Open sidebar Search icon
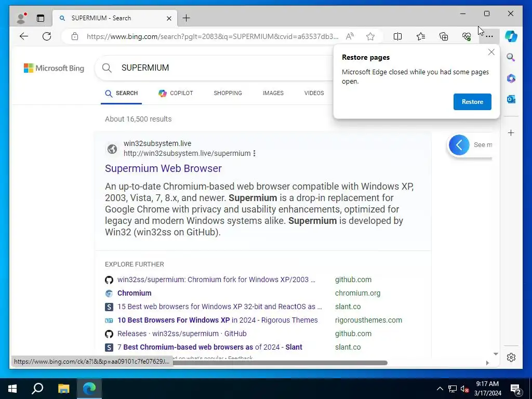This screenshot has width=532, height=399. (511, 57)
